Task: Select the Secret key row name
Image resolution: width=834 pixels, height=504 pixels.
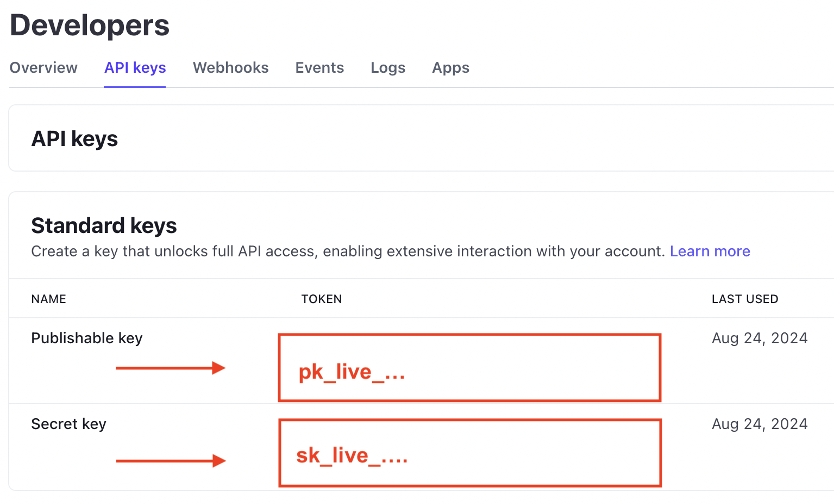Action: (69, 424)
